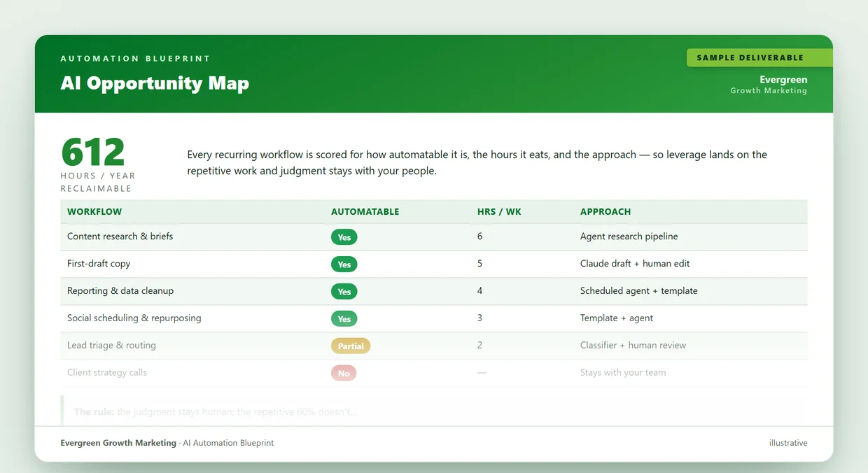Click Template + agent cell
The image size is (868, 473).
click(x=617, y=318)
